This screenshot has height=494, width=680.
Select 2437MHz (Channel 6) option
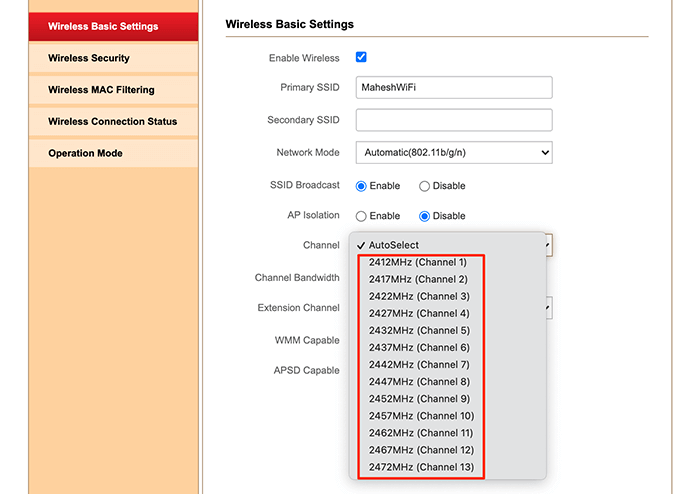[x=418, y=347]
